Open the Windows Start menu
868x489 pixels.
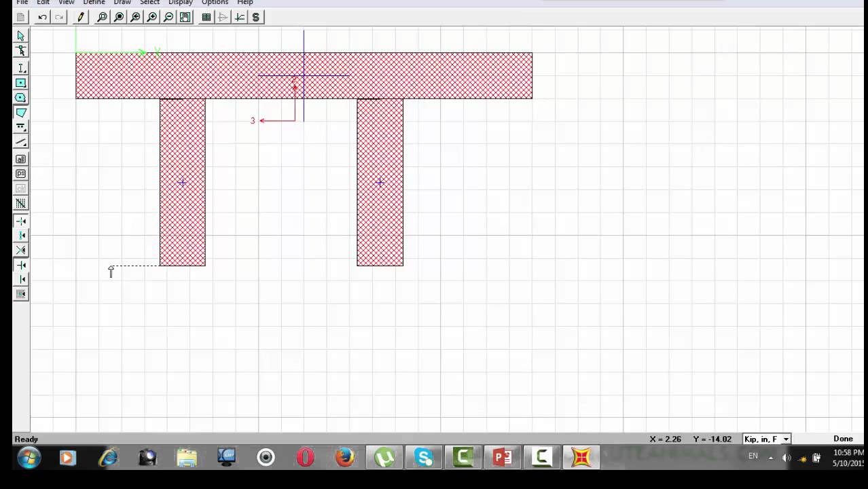tap(29, 458)
